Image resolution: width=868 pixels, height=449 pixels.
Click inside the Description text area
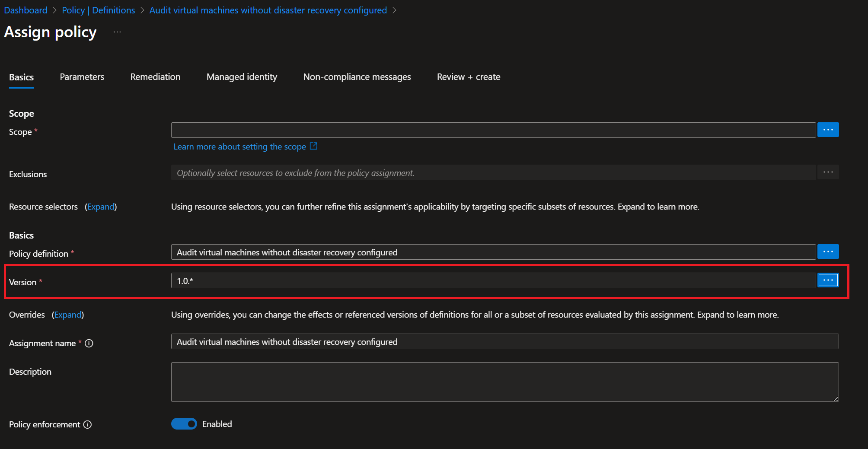click(504, 382)
